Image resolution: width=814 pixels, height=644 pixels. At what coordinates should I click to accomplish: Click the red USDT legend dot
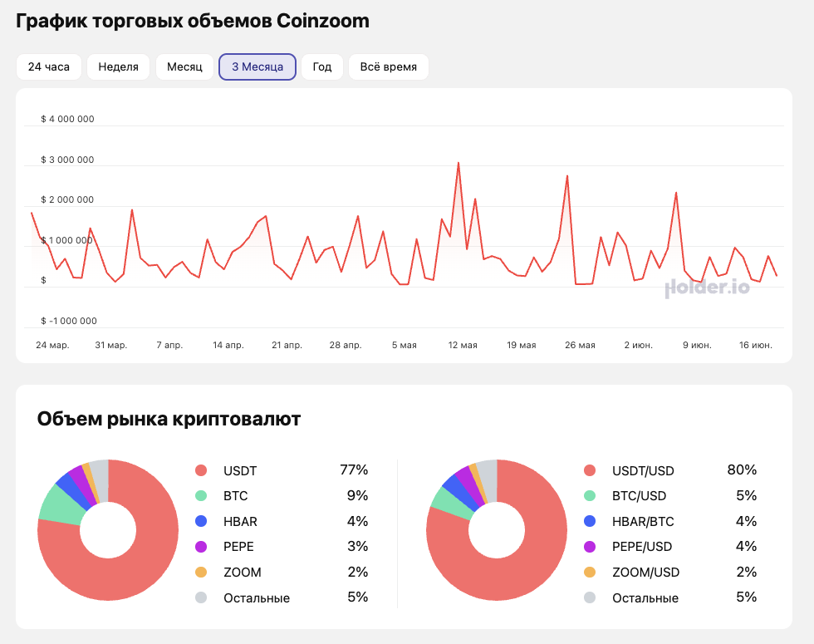(201, 470)
